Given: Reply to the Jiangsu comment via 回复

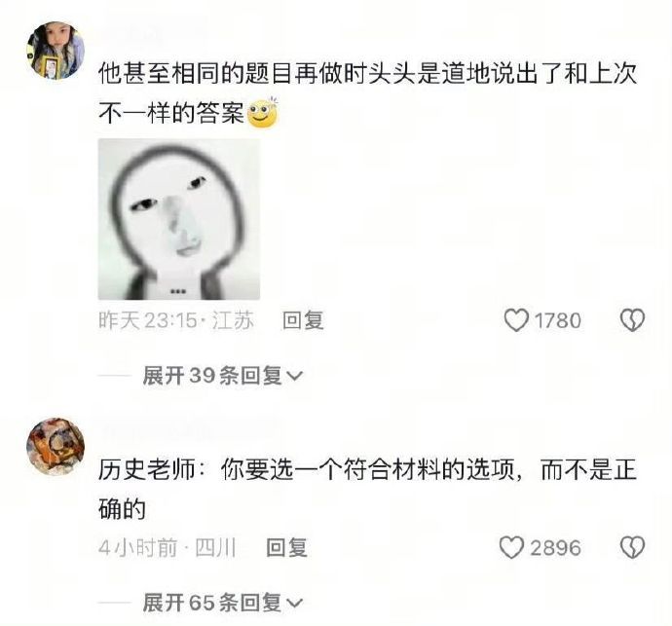Looking at the screenshot, I should coord(303,320).
